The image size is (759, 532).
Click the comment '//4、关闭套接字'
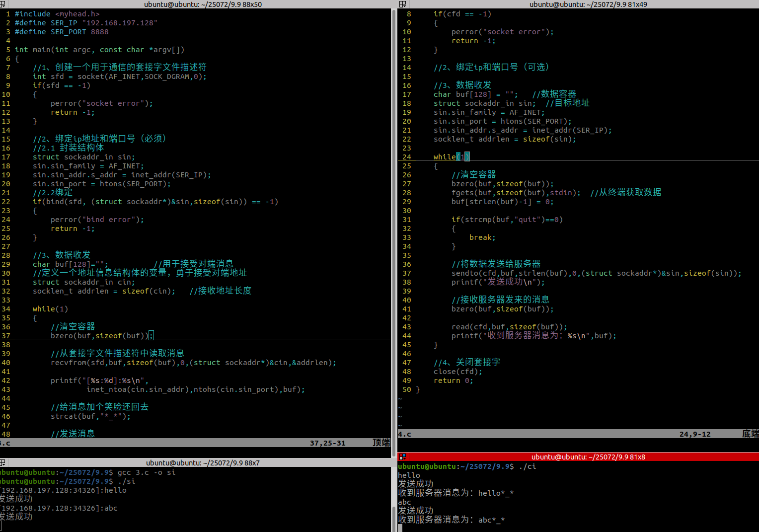click(x=467, y=363)
